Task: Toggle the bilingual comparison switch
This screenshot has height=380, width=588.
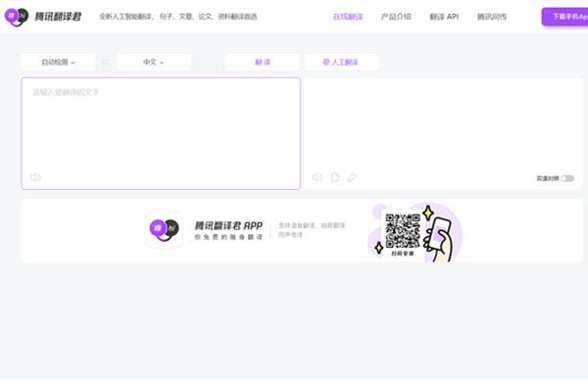Action: tap(567, 178)
